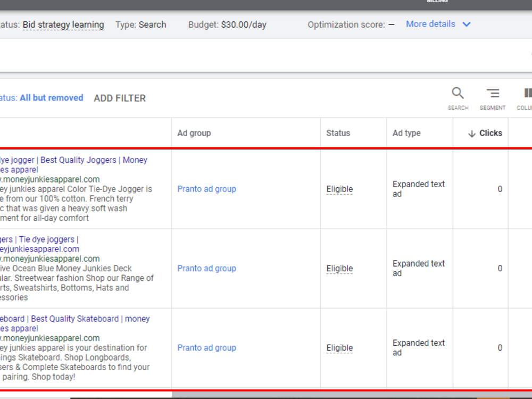Click the second row Eligible status
Screen dimensions: 532x399
click(x=339, y=268)
